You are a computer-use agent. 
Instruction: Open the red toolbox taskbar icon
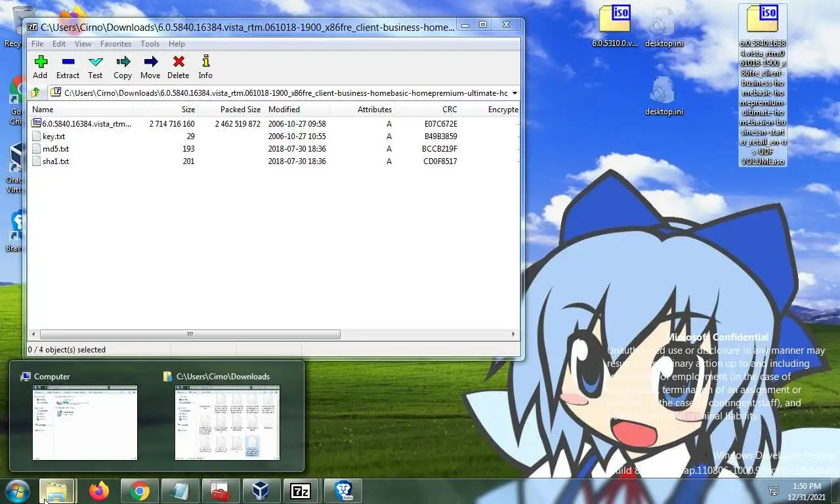(x=220, y=491)
